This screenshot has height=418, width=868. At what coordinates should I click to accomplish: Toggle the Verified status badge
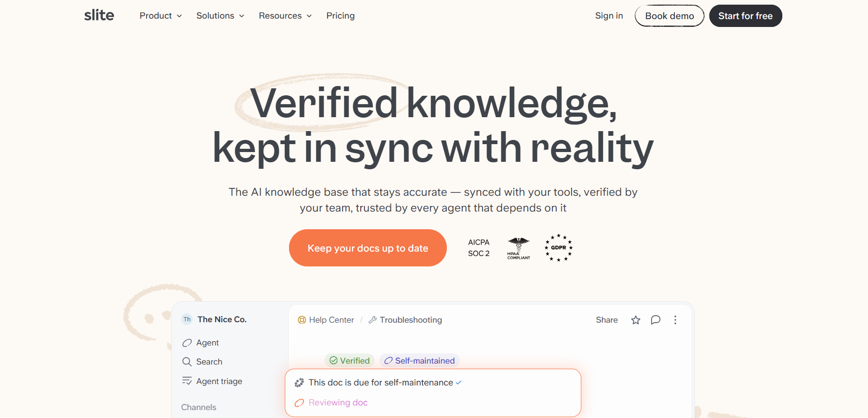tap(350, 361)
